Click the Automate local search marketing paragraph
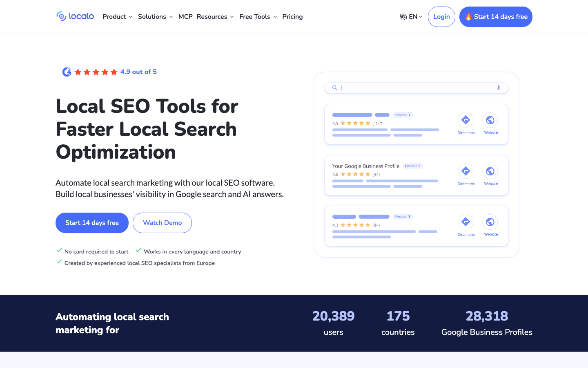The image size is (588, 368). (169, 188)
